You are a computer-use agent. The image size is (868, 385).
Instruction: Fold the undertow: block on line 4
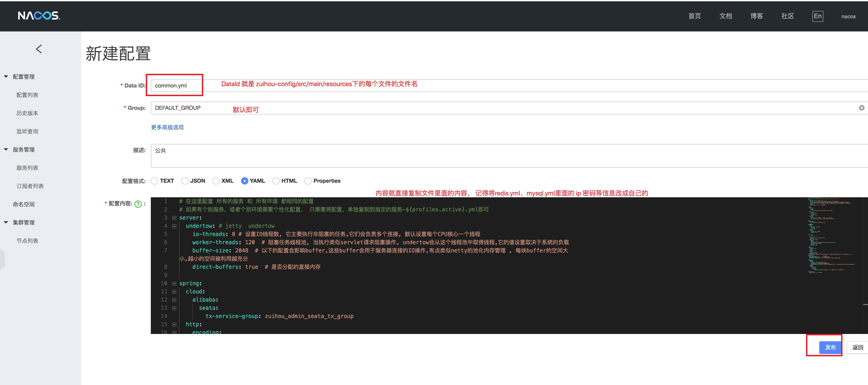click(x=174, y=226)
